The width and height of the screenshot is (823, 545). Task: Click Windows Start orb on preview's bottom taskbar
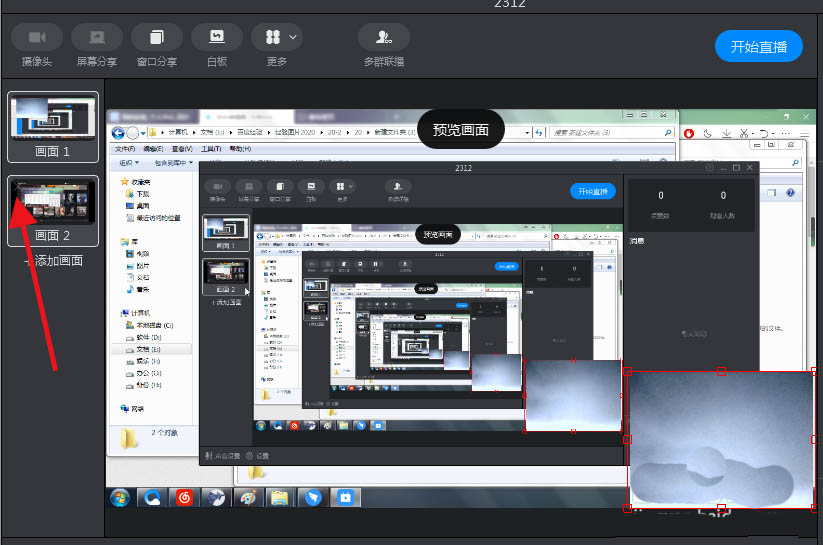tap(120, 497)
